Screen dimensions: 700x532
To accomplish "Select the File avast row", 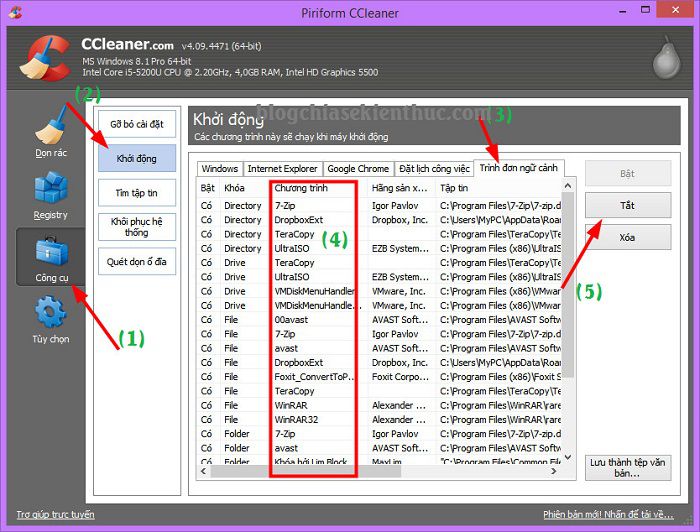I will (x=379, y=349).
